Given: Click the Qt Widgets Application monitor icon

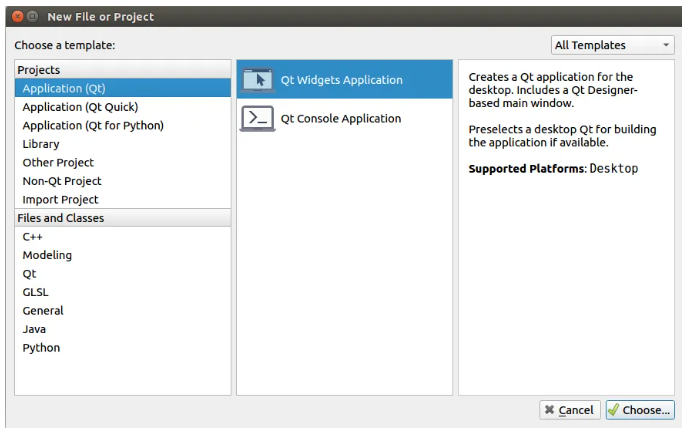Looking at the screenshot, I should coord(258,80).
